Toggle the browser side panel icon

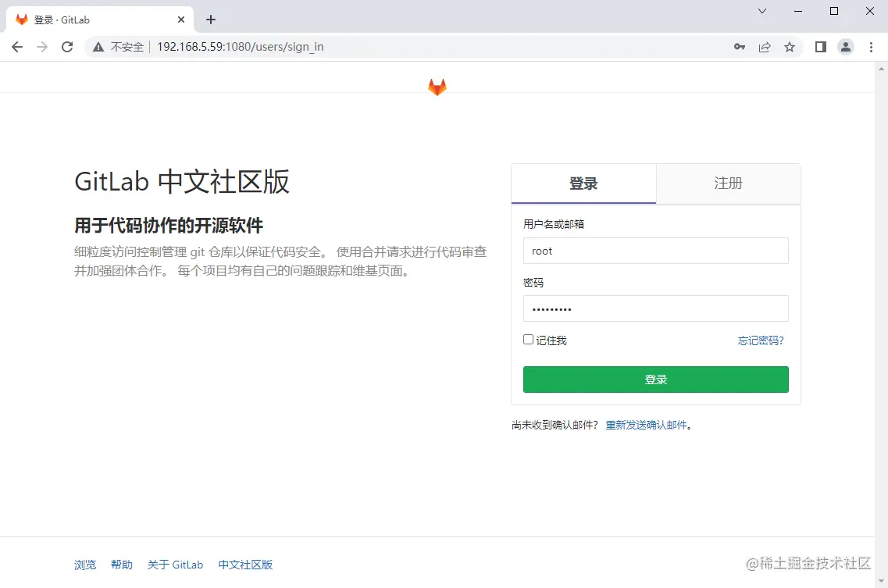821,47
